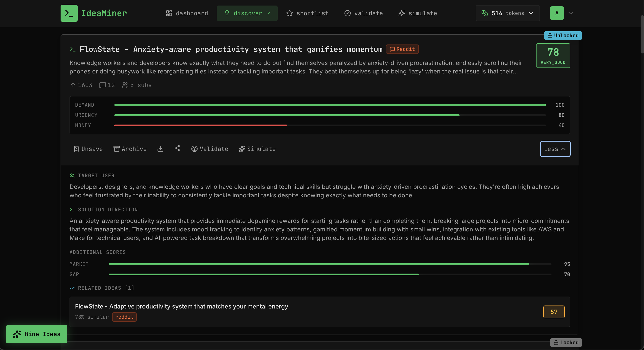Open the account avatar dropdown
The image size is (644, 350).
pos(561,13)
